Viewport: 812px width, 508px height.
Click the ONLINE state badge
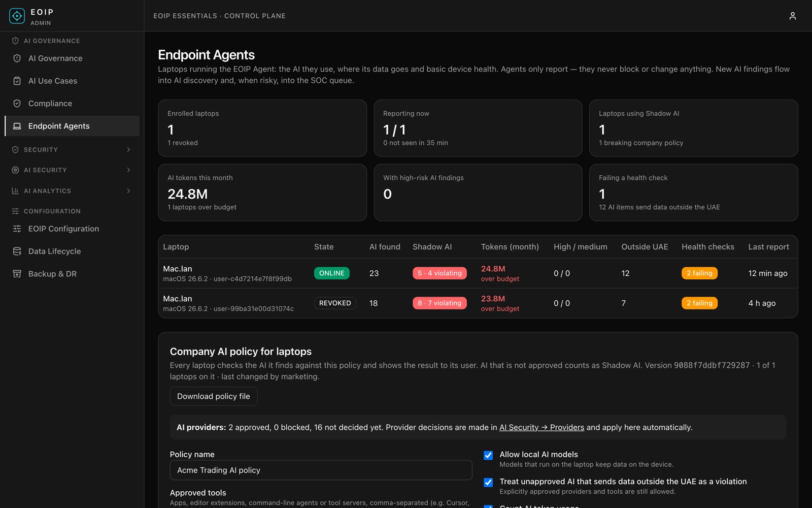pyautogui.click(x=332, y=273)
